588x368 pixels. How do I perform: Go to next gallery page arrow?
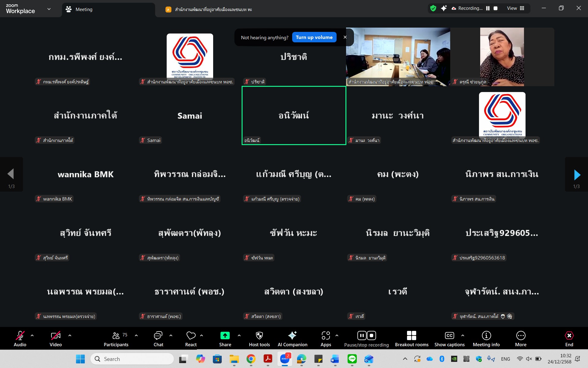pos(577,175)
